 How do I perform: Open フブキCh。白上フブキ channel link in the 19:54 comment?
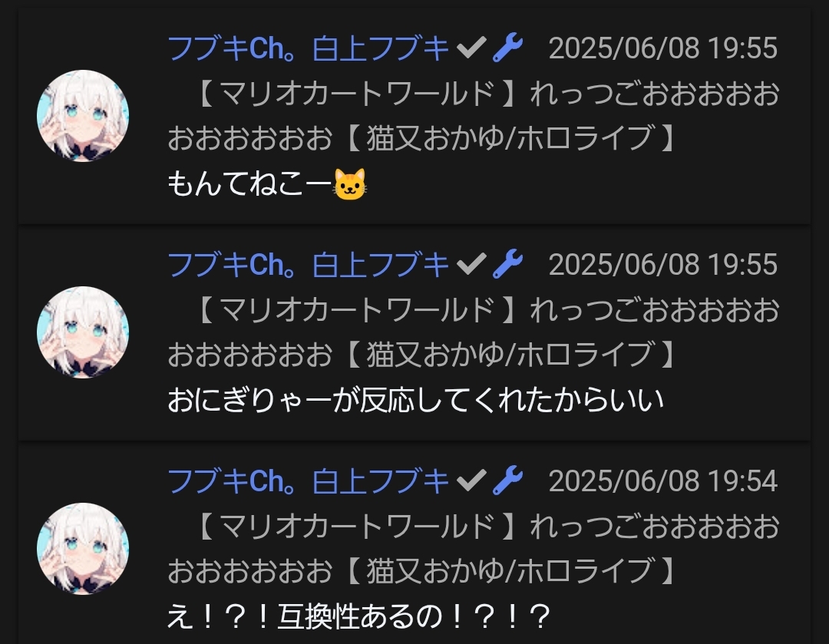coord(309,481)
